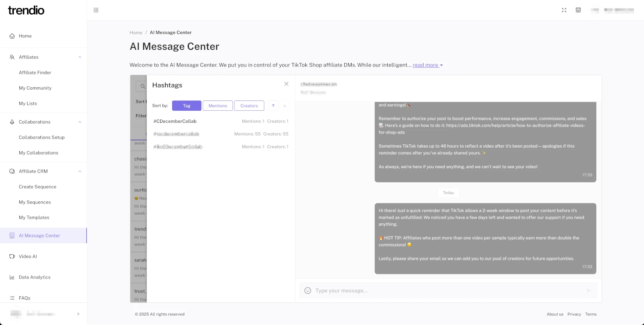
Task: Collapse the sidebar with the menu icon
Action: (96, 10)
